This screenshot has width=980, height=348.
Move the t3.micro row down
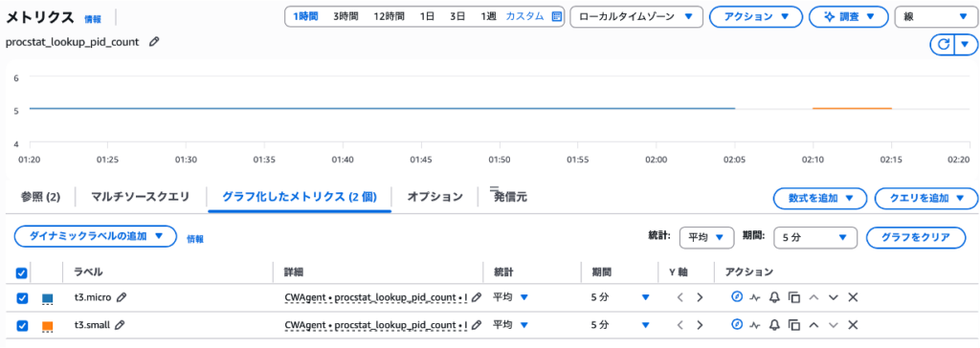coord(833,297)
